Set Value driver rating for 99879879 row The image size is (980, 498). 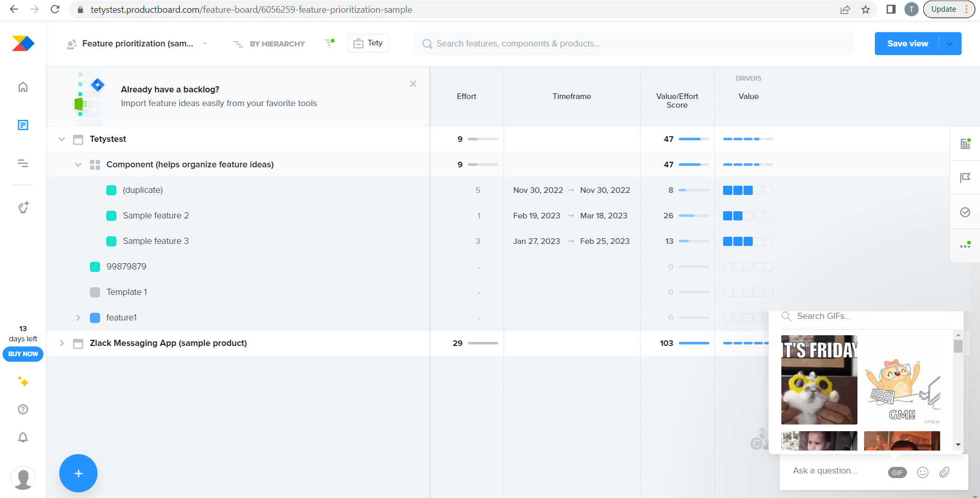[x=748, y=267]
